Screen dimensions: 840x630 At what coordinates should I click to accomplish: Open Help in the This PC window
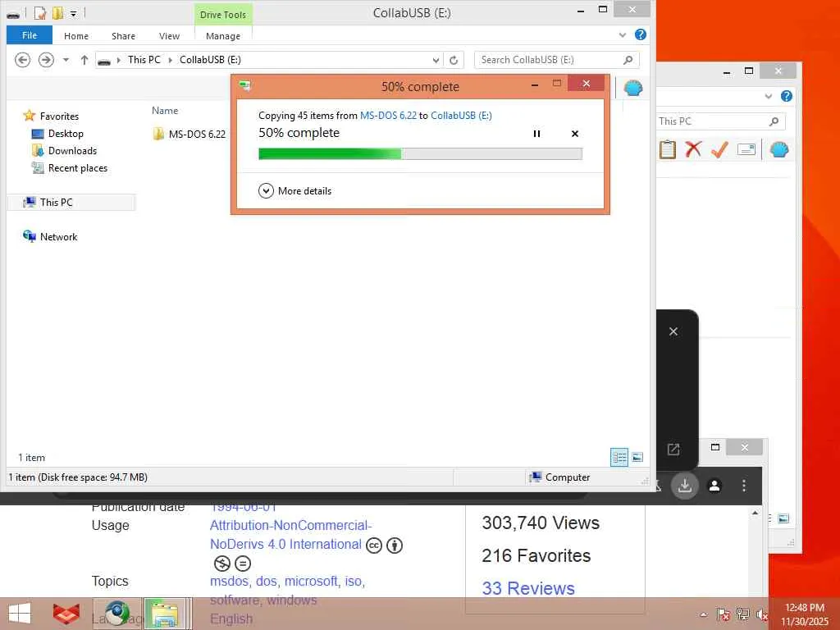786,96
